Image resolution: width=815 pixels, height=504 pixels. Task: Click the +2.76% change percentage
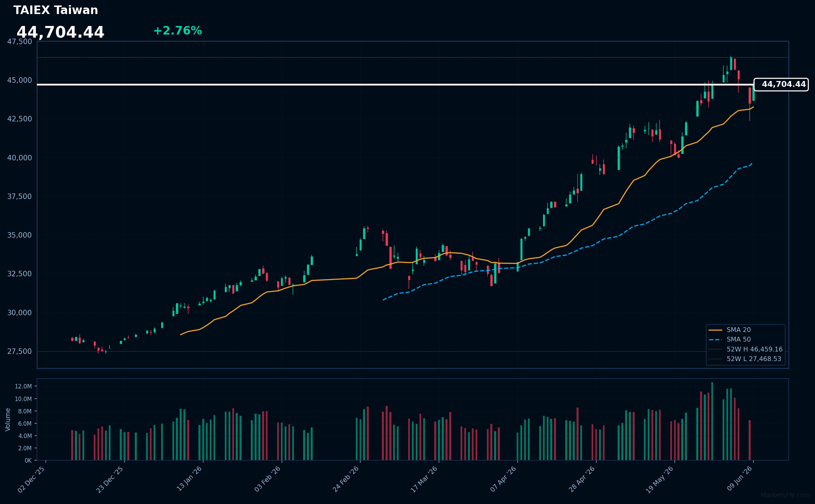[178, 31]
